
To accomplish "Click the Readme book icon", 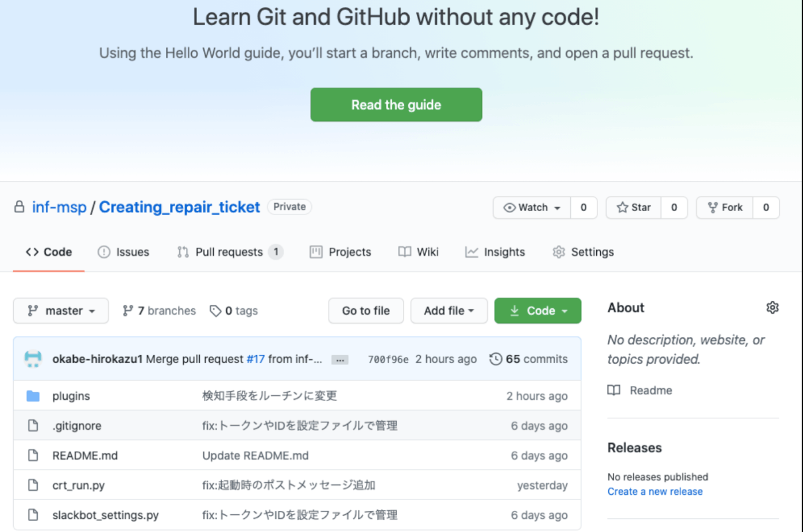I will click(x=614, y=390).
